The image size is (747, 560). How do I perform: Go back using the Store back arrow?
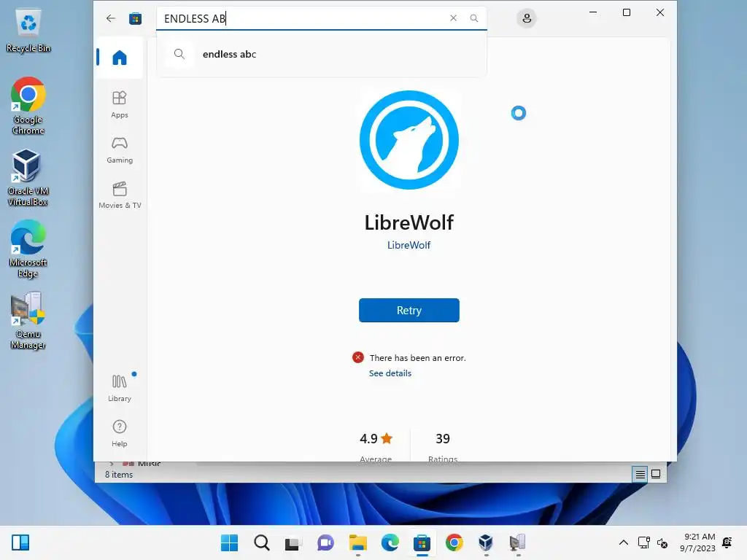tap(111, 18)
